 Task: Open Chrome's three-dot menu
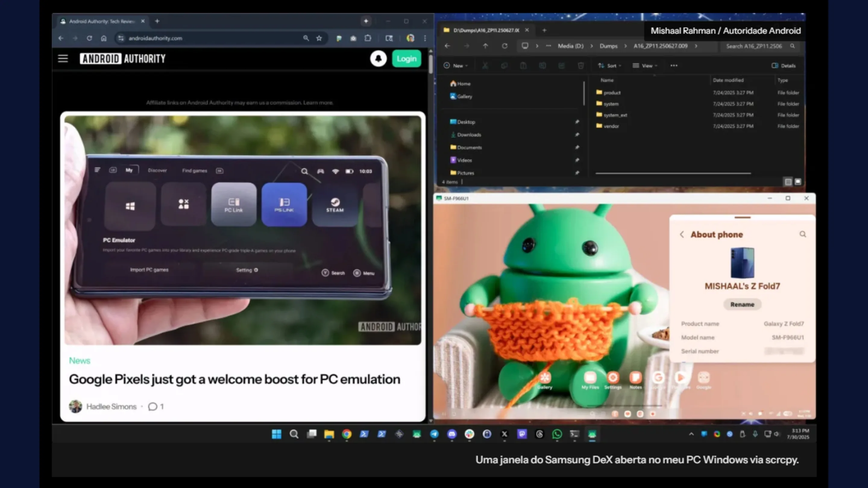tap(425, 38)
